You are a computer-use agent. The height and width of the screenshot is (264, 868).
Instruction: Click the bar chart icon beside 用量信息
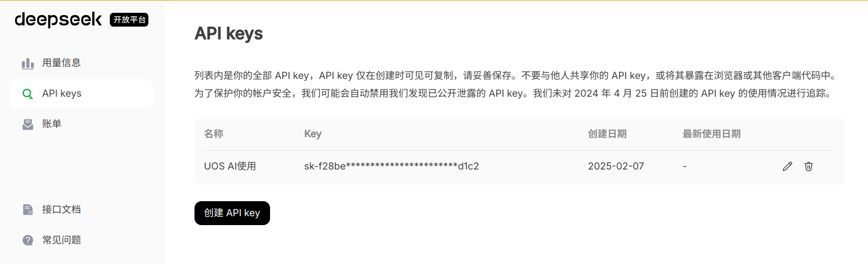[x=28, y=63]
